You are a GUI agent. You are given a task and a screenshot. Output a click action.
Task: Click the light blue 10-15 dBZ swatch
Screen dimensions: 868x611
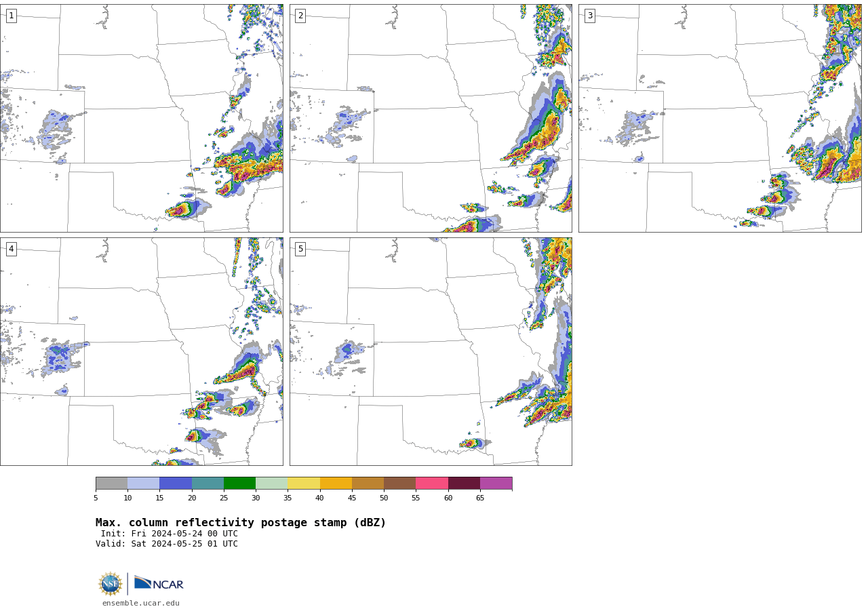point(143,484)
